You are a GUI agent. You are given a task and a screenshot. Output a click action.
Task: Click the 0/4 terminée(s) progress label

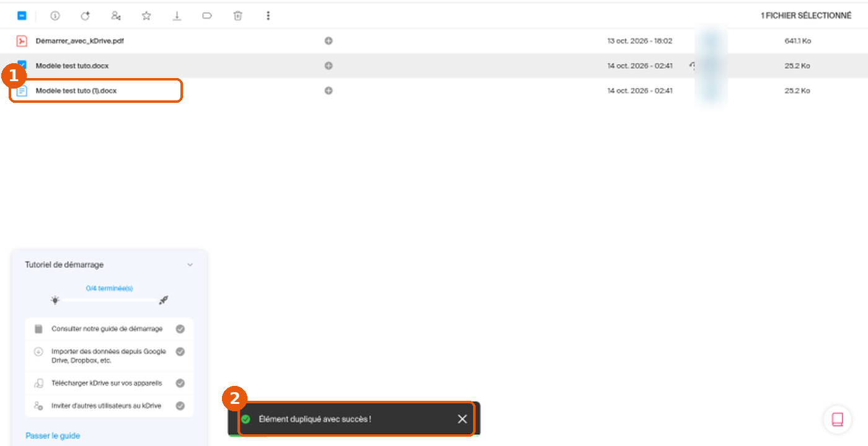coord(109,288)
